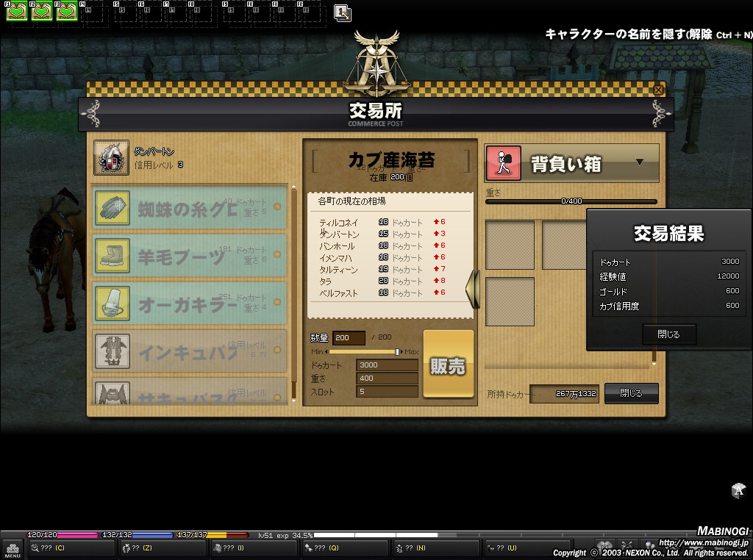Toggle the marker on 羊毛ブーツ row
753x560 pixels.
[277, 254]
